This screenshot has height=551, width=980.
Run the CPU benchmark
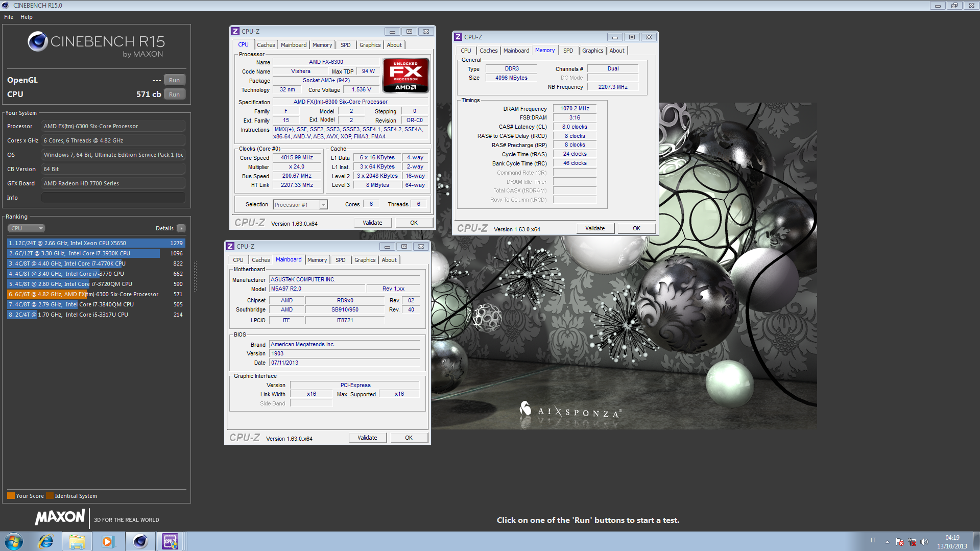click(174, 94)
